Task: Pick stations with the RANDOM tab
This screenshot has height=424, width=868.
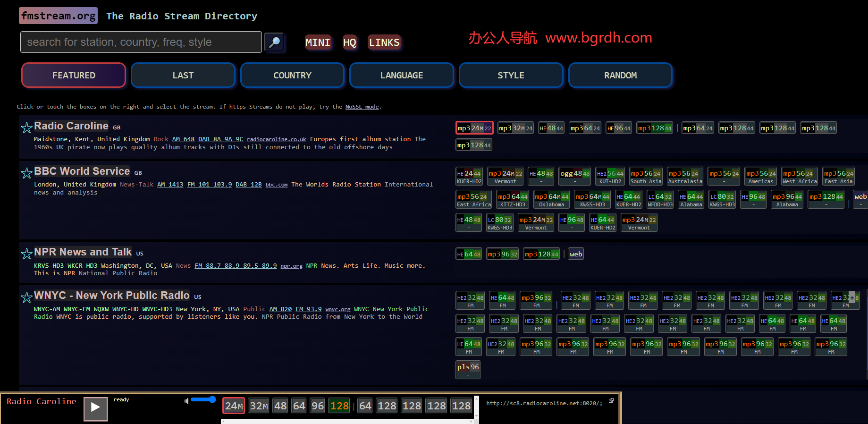Action: pyautogui.click(x=621, y=75)
